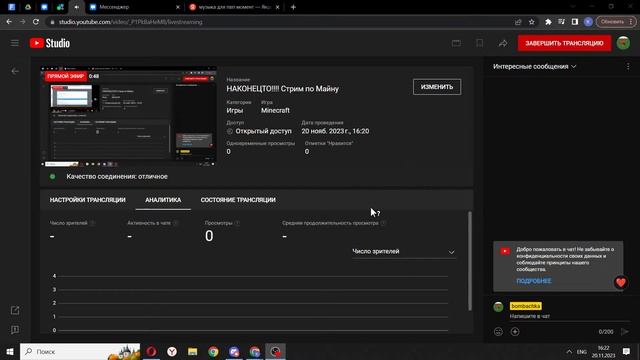Toggle browser side panel icon
The height and width of the screenshot is (360, 640).
[575, 22]
